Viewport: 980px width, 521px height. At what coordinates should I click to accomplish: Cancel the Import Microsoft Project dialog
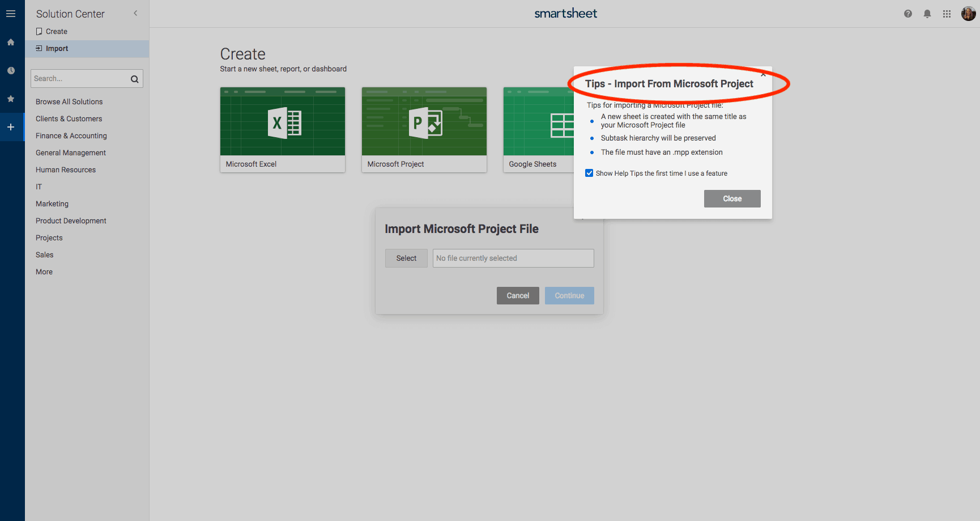coord(518,295)
